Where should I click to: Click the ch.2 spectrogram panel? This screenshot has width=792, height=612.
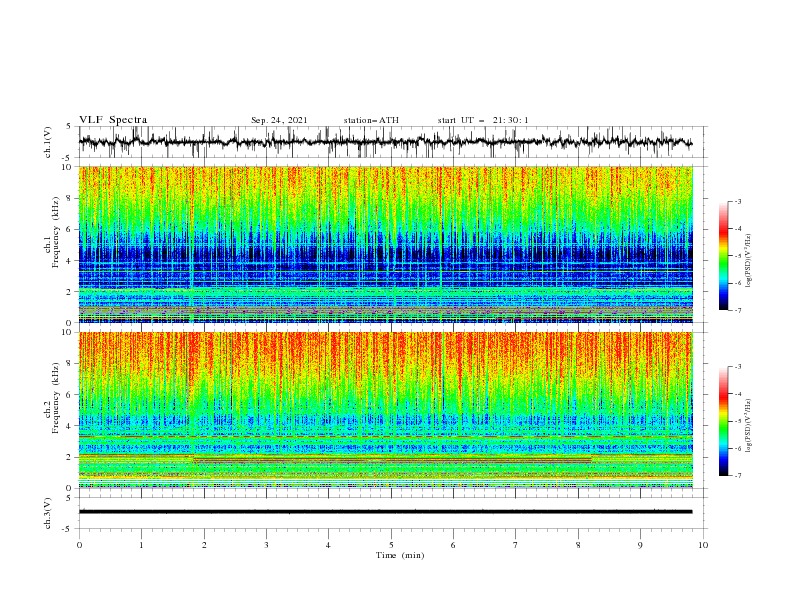pyautogui.click(x=385, y=410)
